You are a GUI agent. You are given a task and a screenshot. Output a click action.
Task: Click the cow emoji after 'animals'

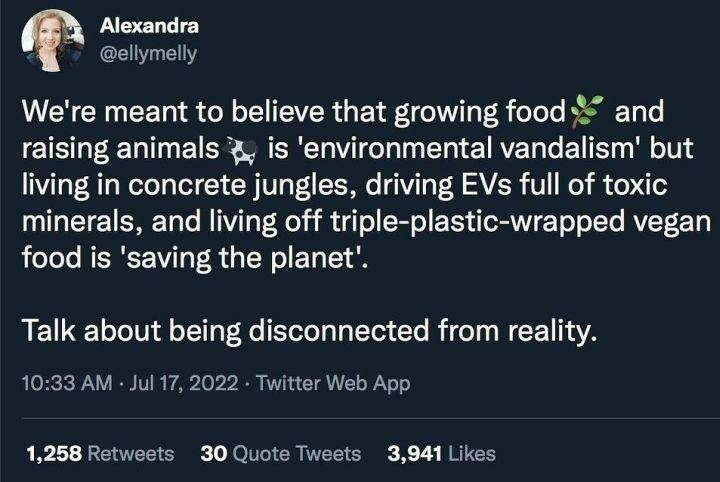(x=240, y=152)
